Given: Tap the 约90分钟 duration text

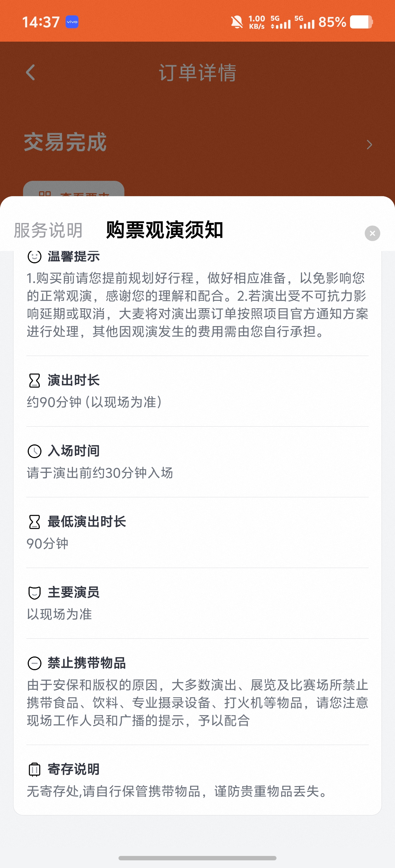Looking at the screenshot, I should pyautogui.click(x=94, y=402).
